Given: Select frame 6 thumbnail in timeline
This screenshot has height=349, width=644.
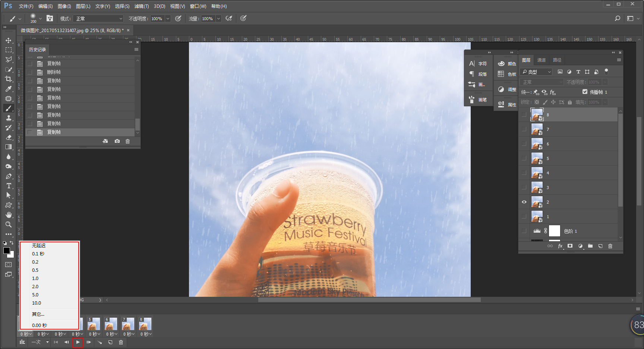Looking at the screenshot, I should [x=110, y=324].
